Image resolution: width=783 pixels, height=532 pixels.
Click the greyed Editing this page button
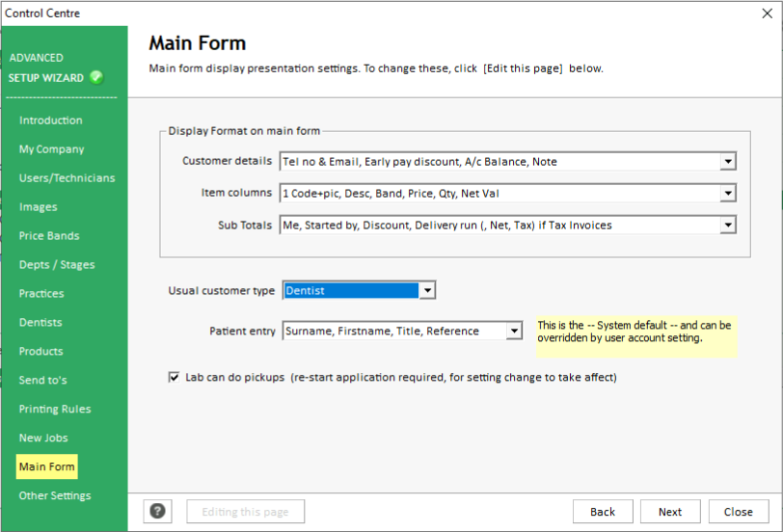click(x=245, y=512)
